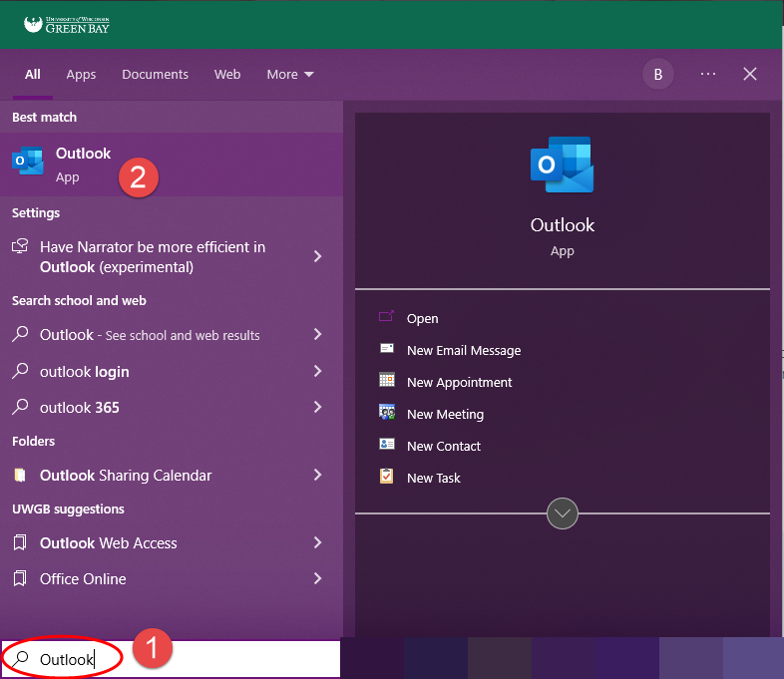
Task: Open the Outlook app best match result
Action: 172,165
